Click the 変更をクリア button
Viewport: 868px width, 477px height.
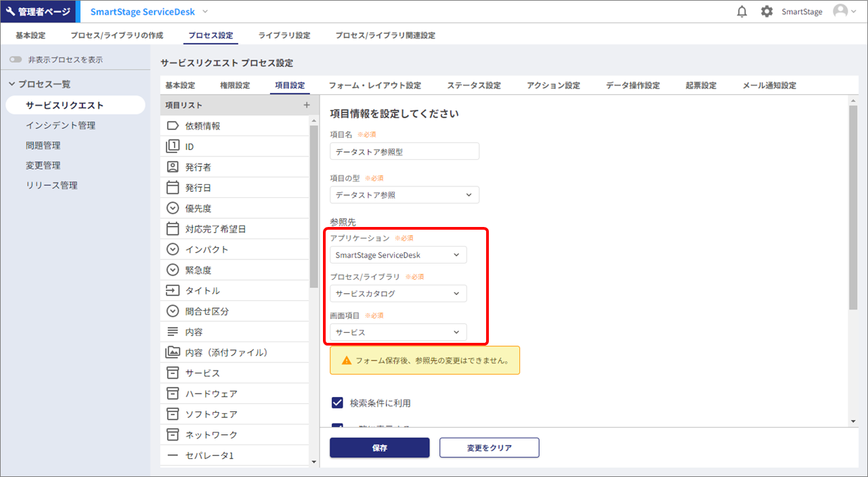click(x=489, y=448)
